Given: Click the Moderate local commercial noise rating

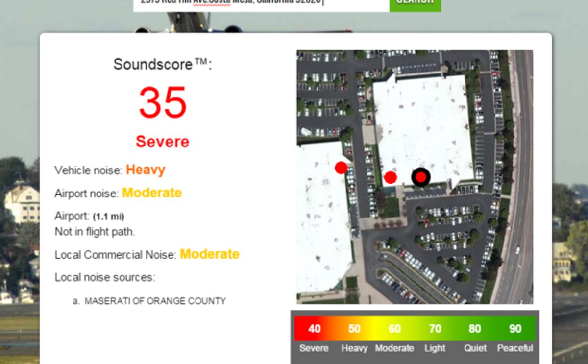Looking at the screenshot, I should point(210,254).
